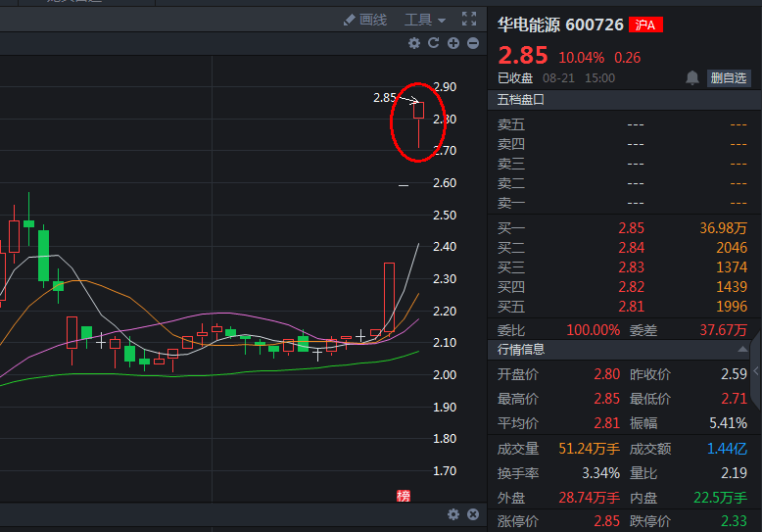Select the 画线 draw line tool
Viewport: 762px width, 532px height.
coord(365,20)
